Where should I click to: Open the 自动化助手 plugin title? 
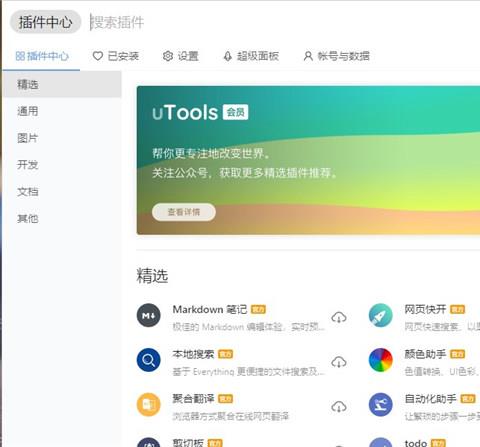tap(430, 399)
